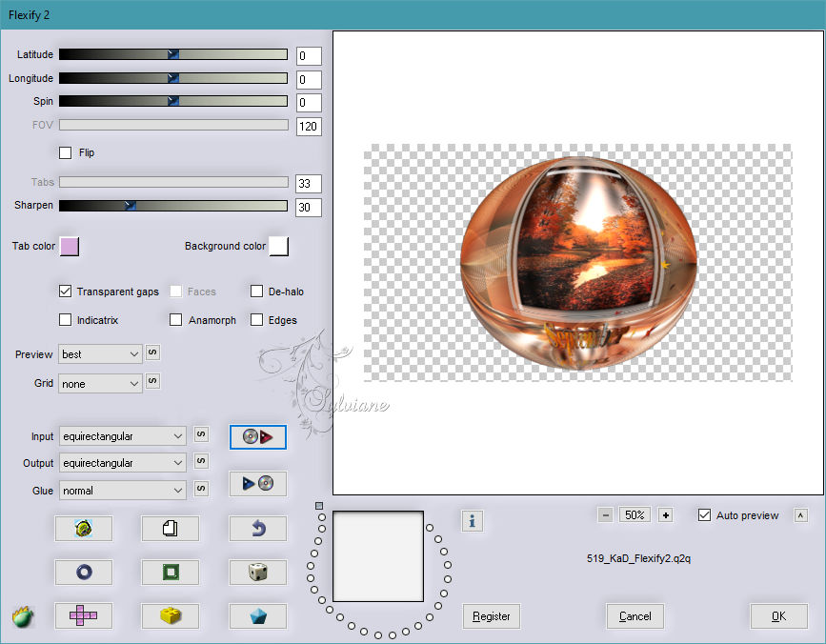Click the FOV value field showing 120
The height and width of the screenshot is (644, 826).
point(309,127)
